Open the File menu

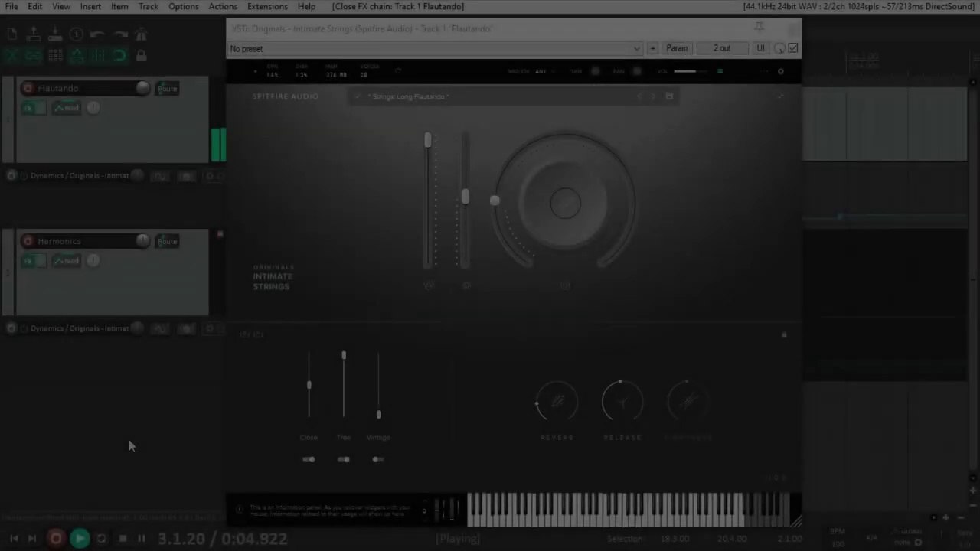[11, 6]
